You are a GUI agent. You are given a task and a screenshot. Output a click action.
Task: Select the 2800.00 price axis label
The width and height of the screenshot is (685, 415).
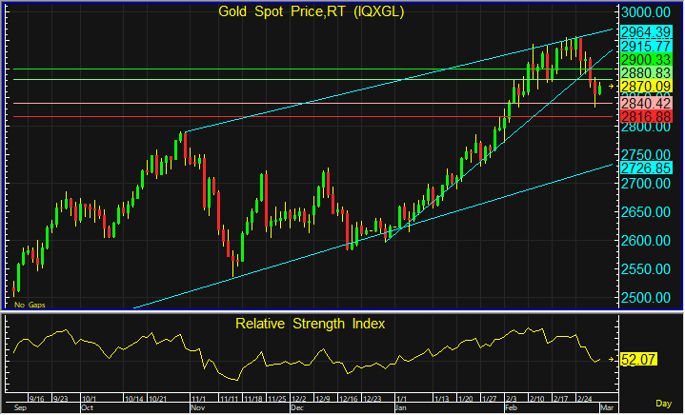[646, 128]
